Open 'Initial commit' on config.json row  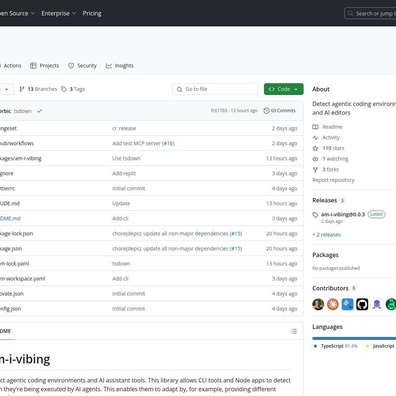point(128,309)
